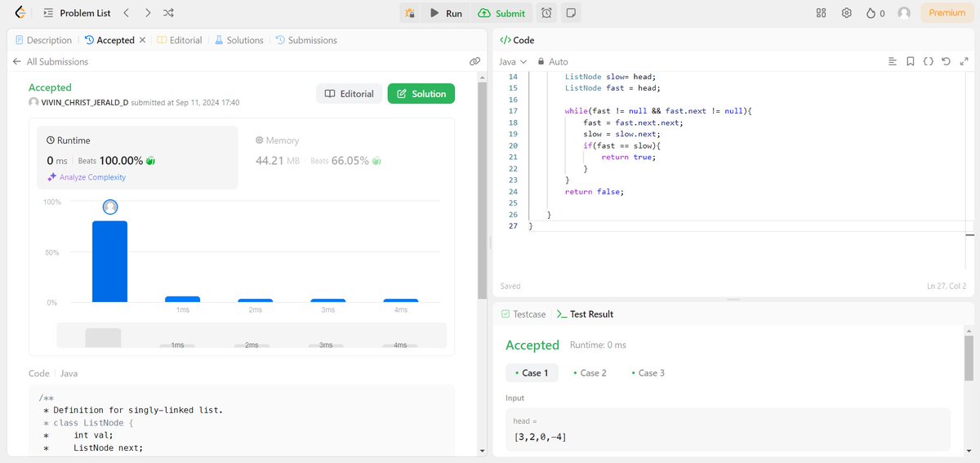This screenshot has height=463, width=980.
Task: Submit the solution
Action: pyautogui.click(x=501, y=13)
